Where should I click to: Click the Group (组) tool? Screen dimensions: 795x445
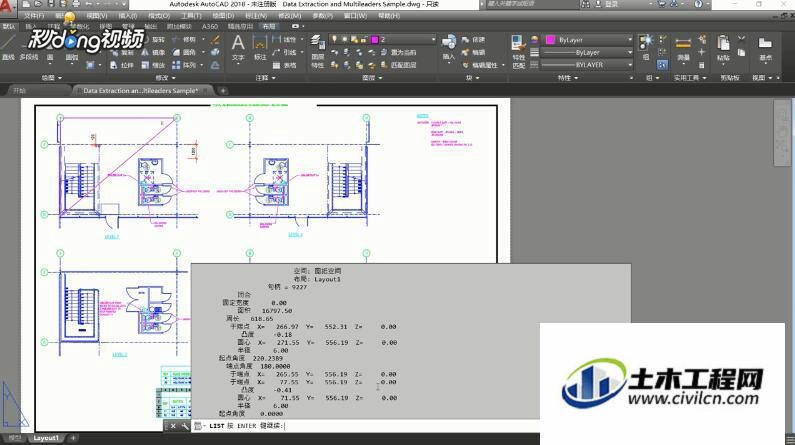tap(646, 47)
